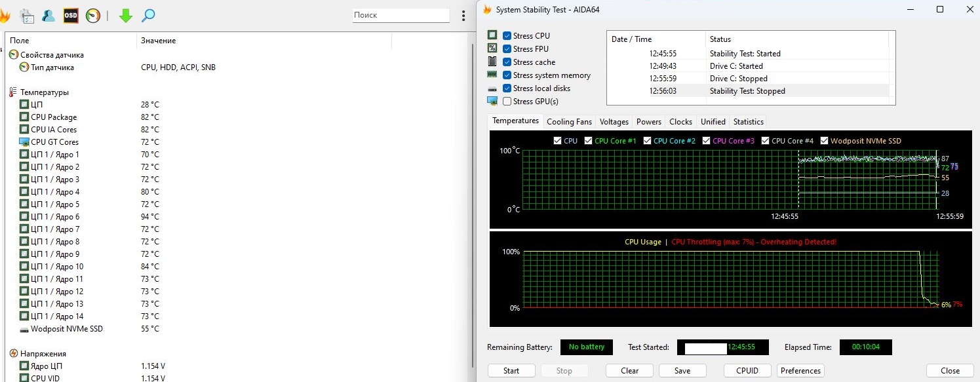Click the cache chip icon beside Stress cache
The width and height of the screenshot is (980, 382).
tap(492, 62)
